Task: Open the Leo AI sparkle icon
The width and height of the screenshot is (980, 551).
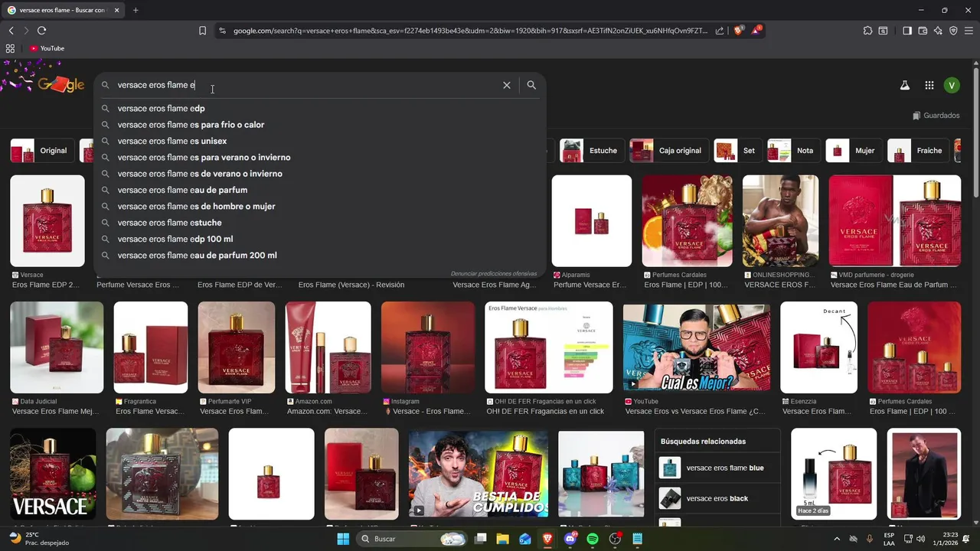Action: 938,31
